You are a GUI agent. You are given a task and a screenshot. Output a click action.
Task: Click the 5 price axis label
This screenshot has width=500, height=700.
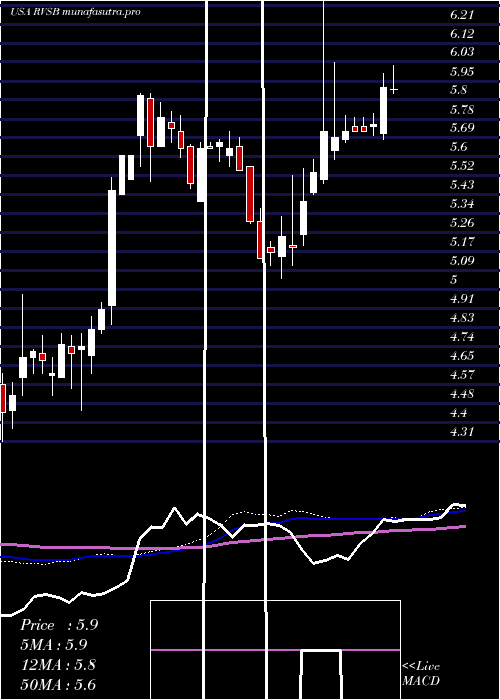(x=454, y=280)
